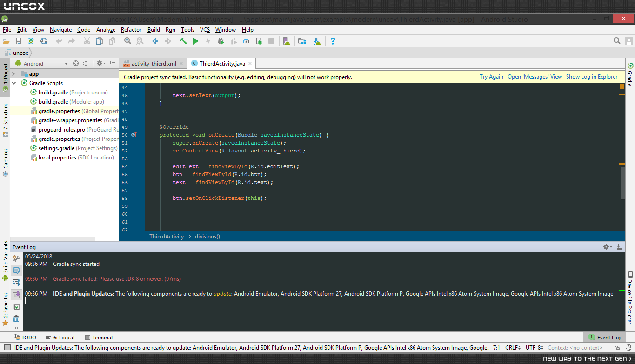Collapse the Gradle Scripts tree node
This screenshot has height=364, width=635.
13,83
